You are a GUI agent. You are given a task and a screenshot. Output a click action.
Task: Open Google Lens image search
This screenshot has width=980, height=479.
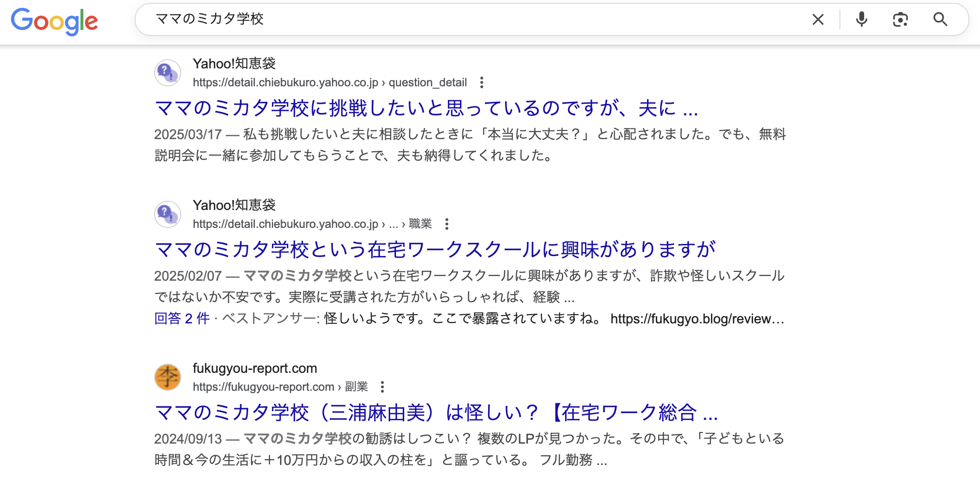pos(900,19)
